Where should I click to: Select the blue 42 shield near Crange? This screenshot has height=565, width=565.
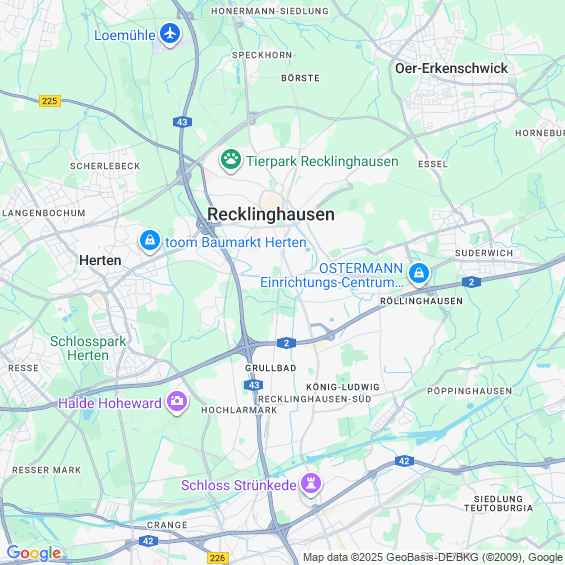point(148,541)
